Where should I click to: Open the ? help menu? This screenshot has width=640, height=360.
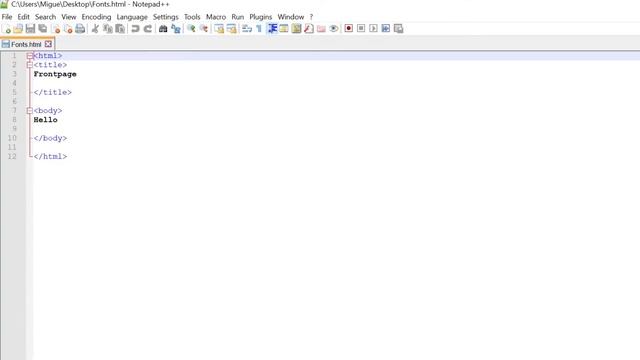(311, 17)
